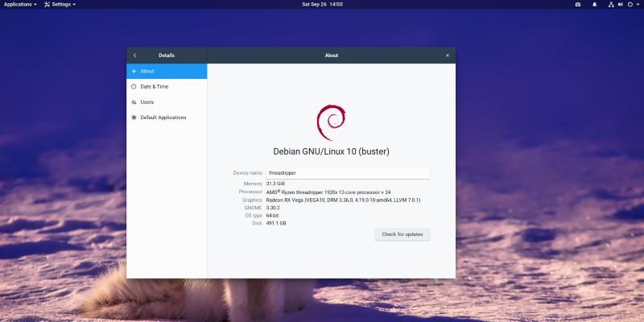Click the About sparkle icon in sidebar

click(x=134, y=71)
